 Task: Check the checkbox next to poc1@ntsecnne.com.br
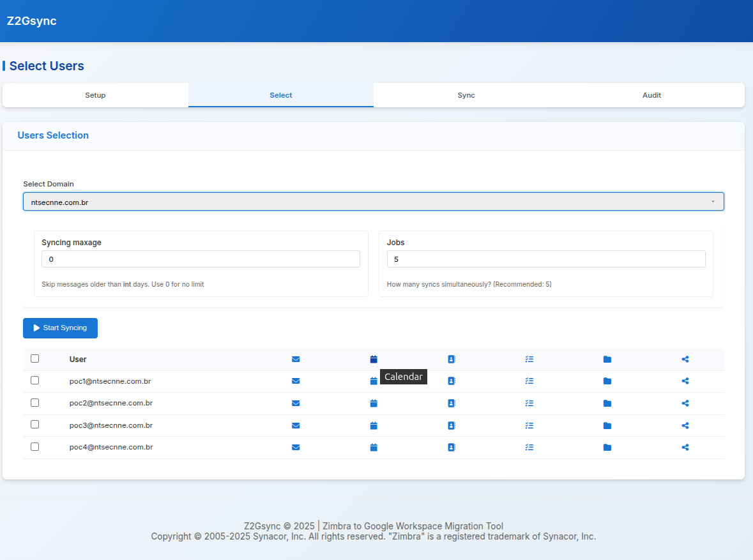point(34,380)
